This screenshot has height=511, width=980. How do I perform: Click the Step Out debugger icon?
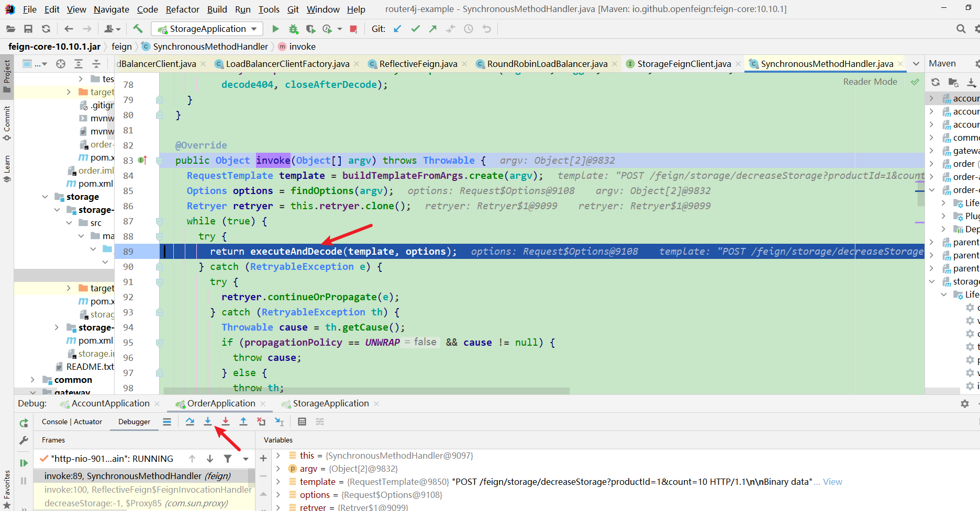tap(243, 421)
